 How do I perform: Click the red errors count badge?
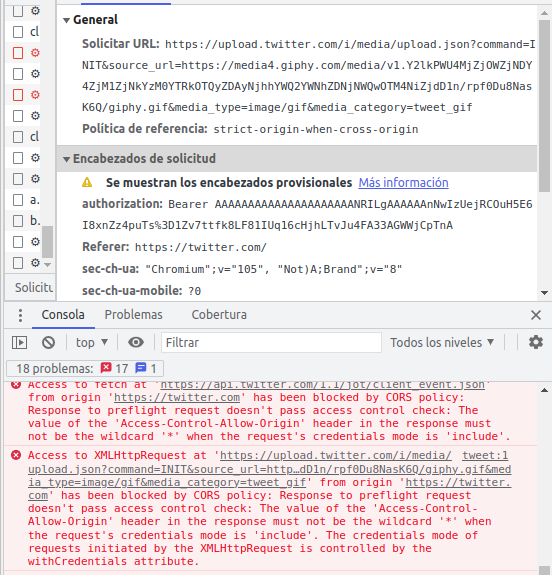114,368
